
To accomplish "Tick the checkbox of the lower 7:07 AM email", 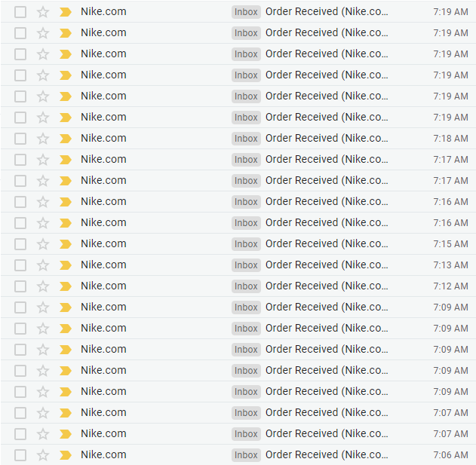I will tap(20, 434).
